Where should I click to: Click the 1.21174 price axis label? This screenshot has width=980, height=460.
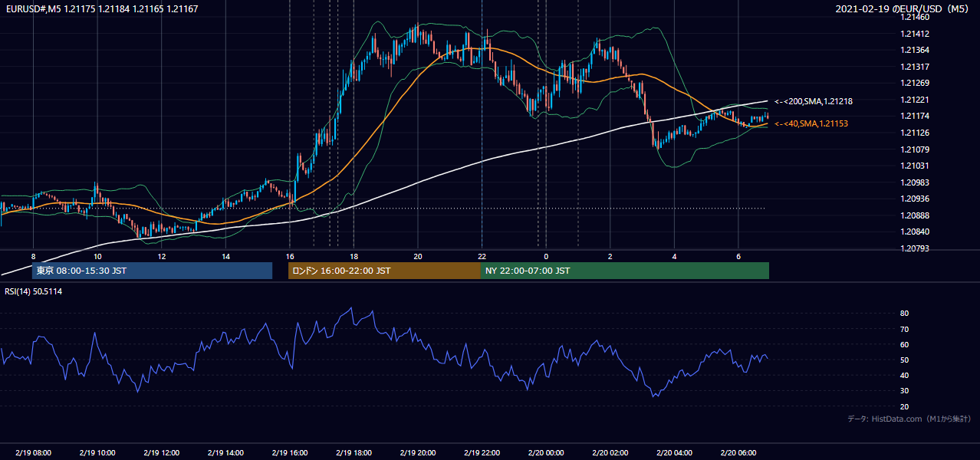916,116
